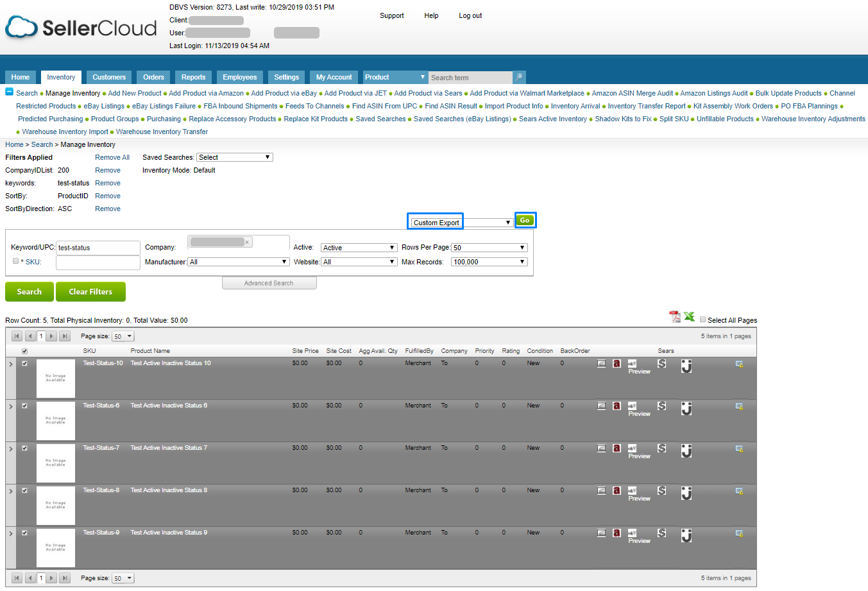This screenshot has width=868, height=591.
Task: Click the Amazon icon for Test-Status-10
Action: point(617,363)
